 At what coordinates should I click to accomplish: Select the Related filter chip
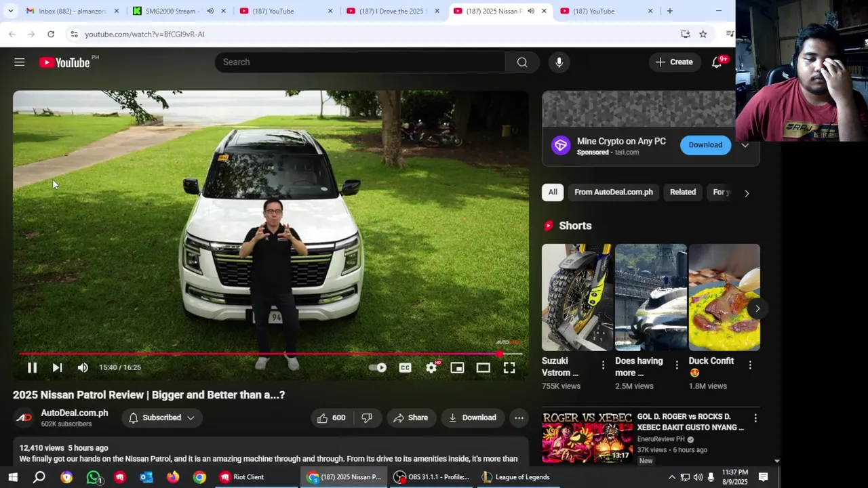coord(683,192)
